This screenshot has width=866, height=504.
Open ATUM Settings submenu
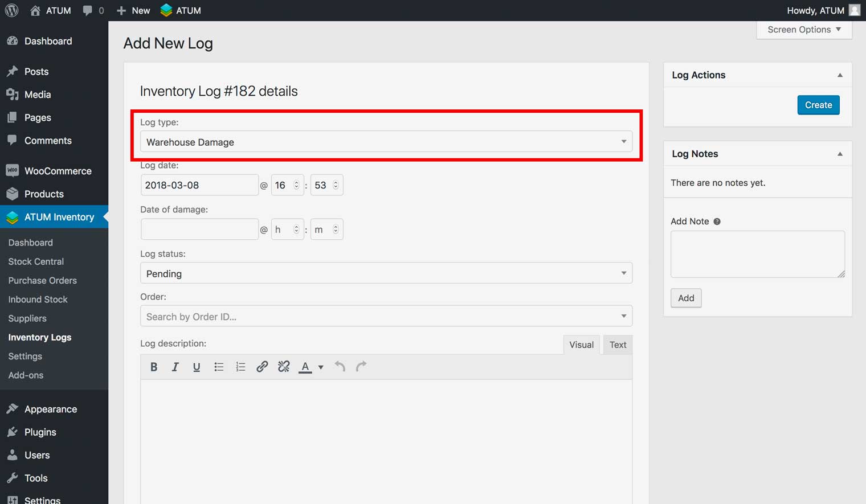[x=25, y=357]
